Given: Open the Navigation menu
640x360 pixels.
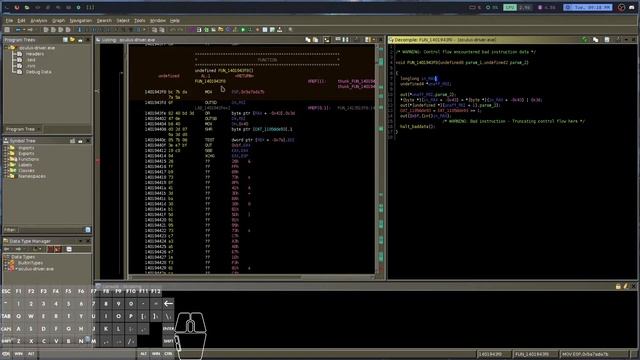Looking at the screenshot, I should [80, 20].
